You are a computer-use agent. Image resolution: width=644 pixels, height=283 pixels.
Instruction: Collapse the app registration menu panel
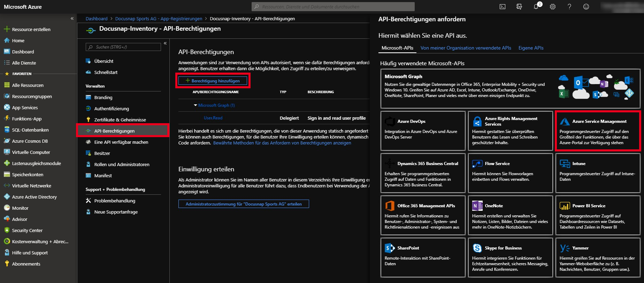pos(165,43)
